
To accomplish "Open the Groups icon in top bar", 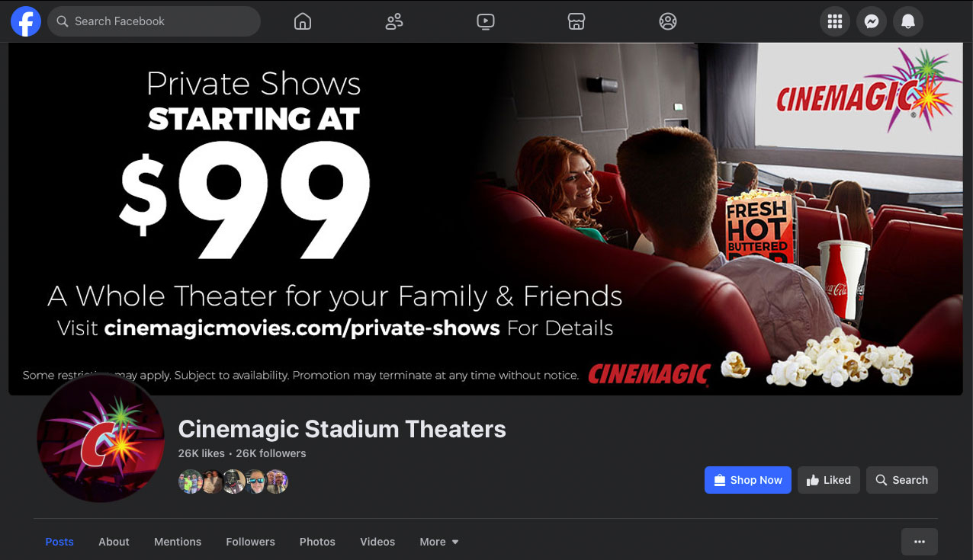I will pos(668,21).
